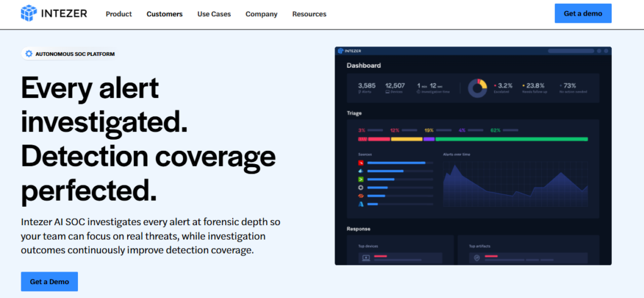Click the Intezer cube logo in header
Image resolution: width=644 pixels, height=298 pixels.
point(29,13)
